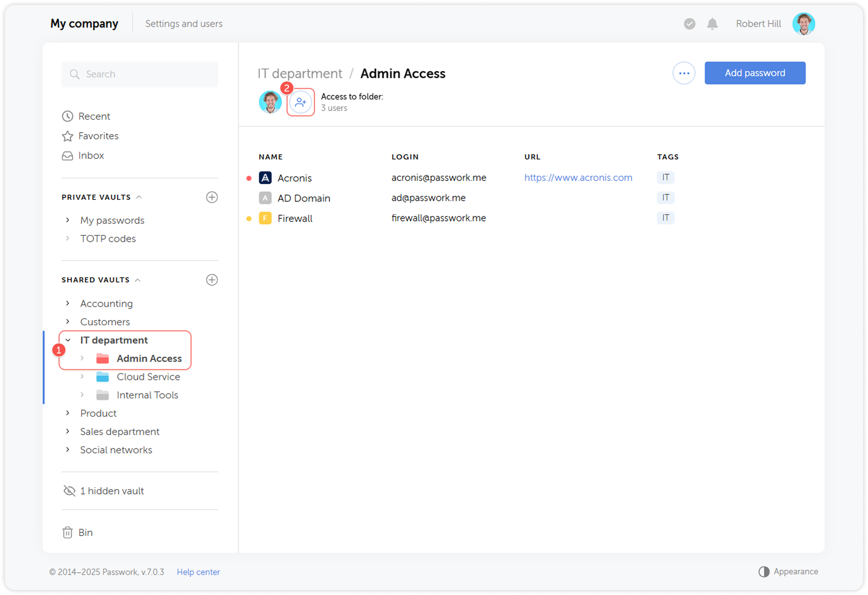Collapse the IT department vault

(68, 340)
